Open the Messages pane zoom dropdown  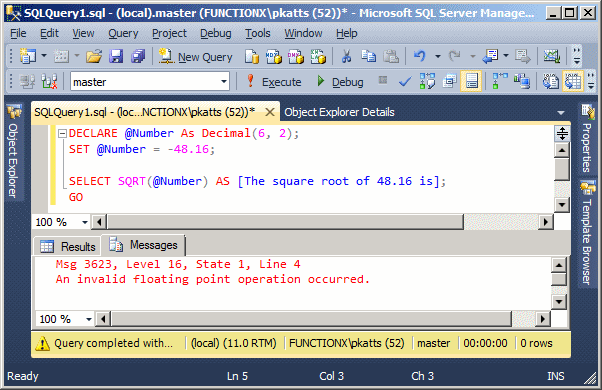pyautogui.click(x=89, y=319)
